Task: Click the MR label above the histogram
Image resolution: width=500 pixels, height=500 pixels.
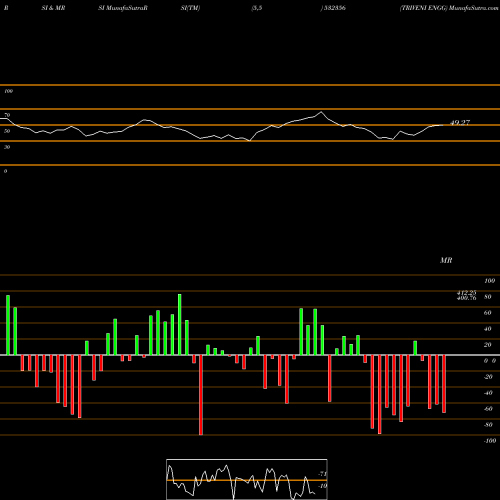Action: (x=446, y=260)
